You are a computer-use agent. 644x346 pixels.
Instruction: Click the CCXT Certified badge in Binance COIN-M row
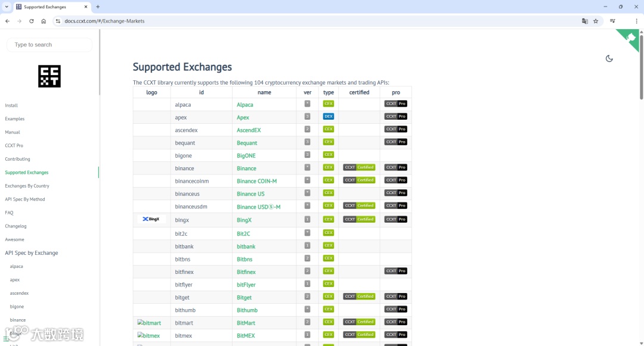pyautogui.click(x=359, y=180)
